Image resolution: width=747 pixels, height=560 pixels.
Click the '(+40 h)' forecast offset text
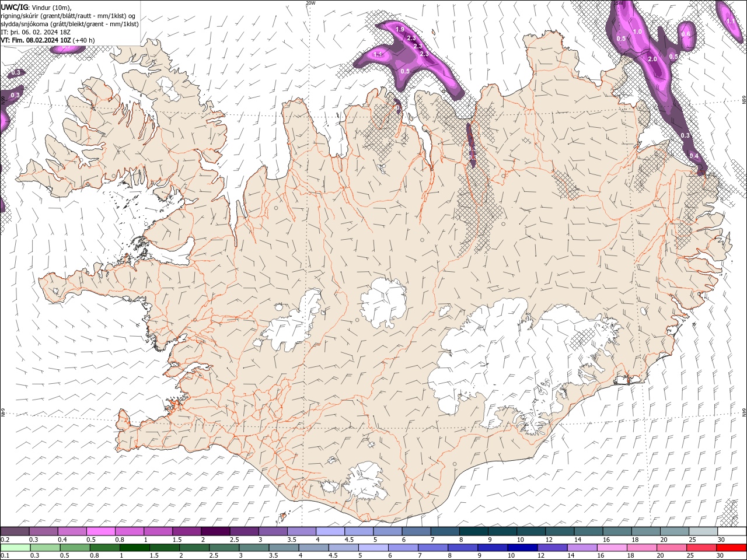(85, 40)
